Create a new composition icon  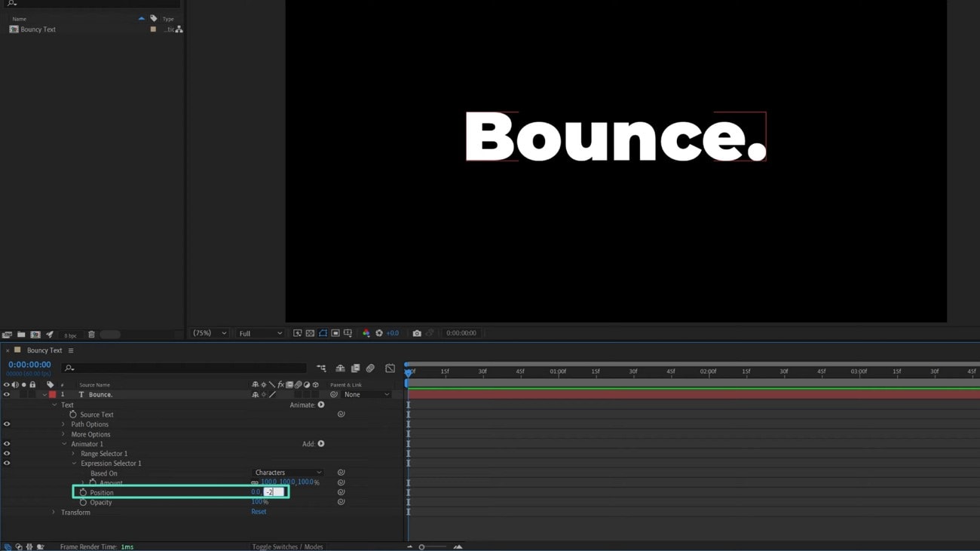click(35, 335)
